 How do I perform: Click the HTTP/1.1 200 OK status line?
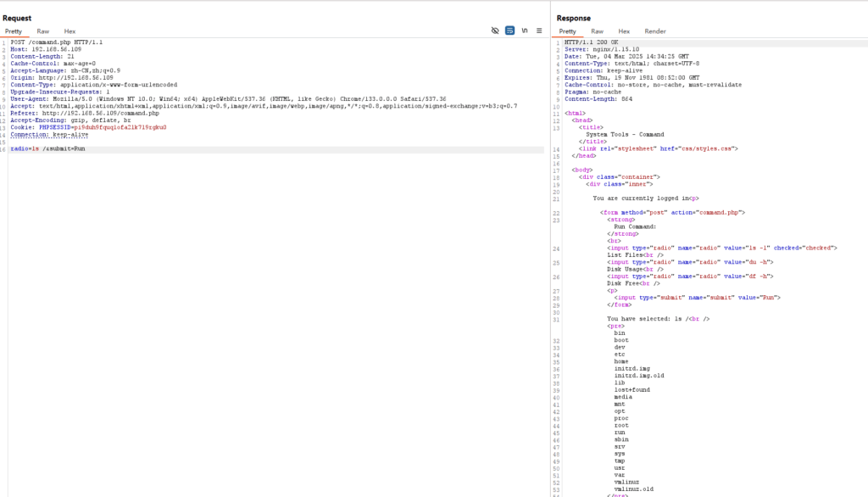(591, 42)
